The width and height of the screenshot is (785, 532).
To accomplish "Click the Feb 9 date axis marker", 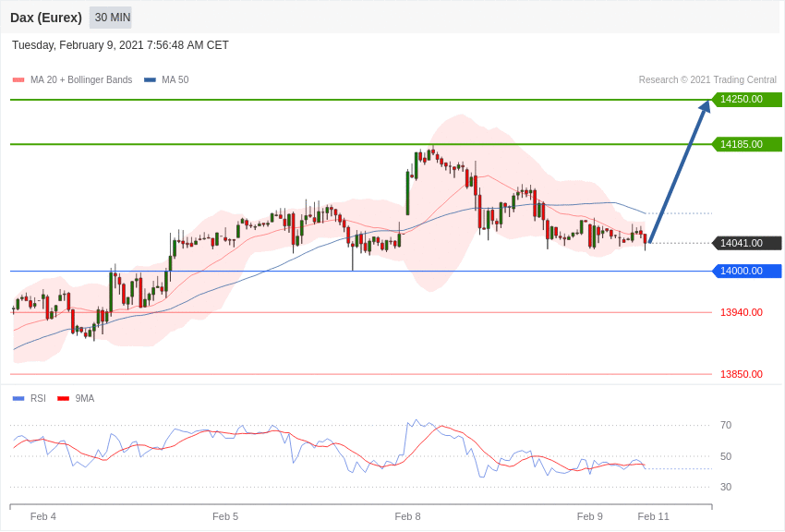I will [590, 516].
